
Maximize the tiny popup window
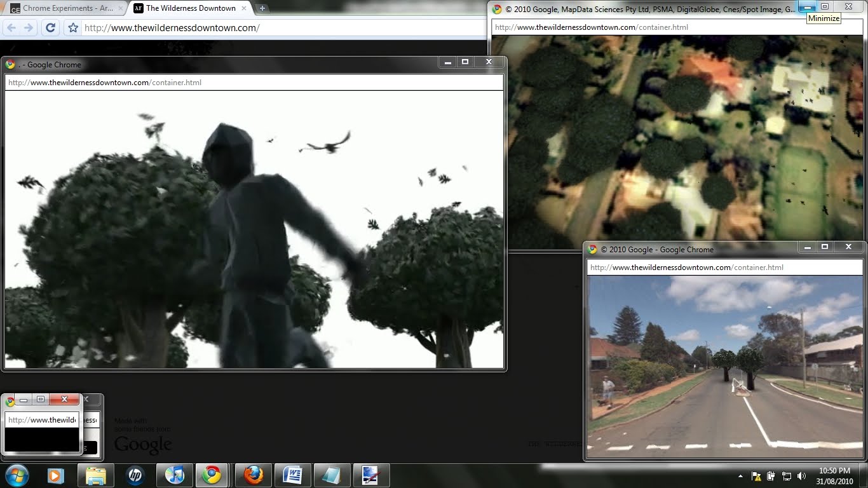[41, 400]
